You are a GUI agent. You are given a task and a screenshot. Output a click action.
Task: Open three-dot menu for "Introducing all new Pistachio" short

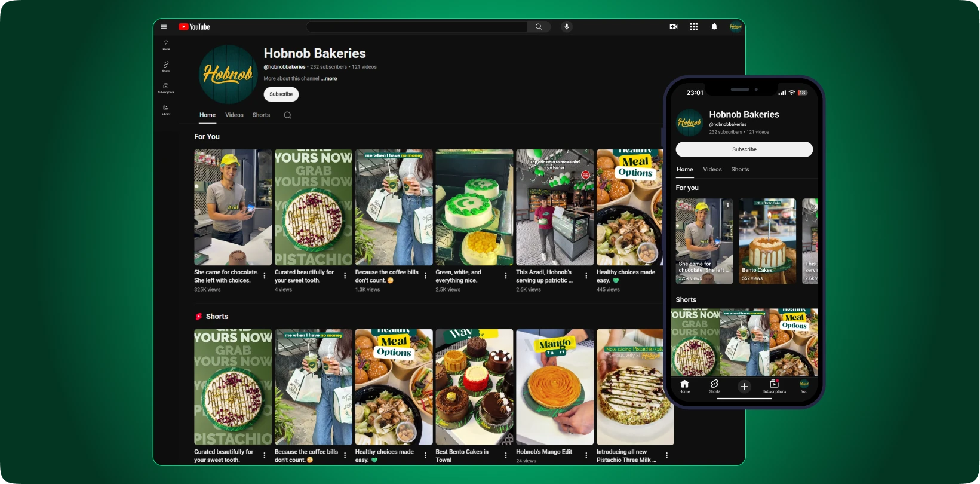point(666,455)
